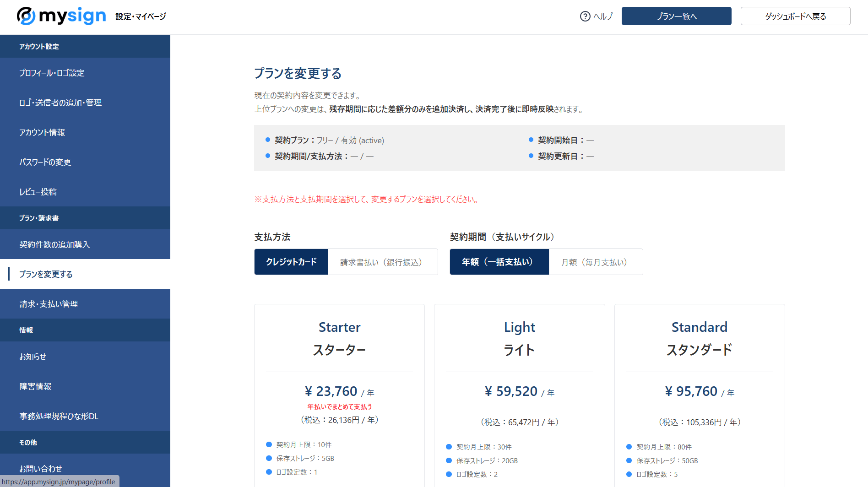Select 年額（一括支払い）billing cycle
The height and width of the screenshot is (487, 868).
coord(499,262)
